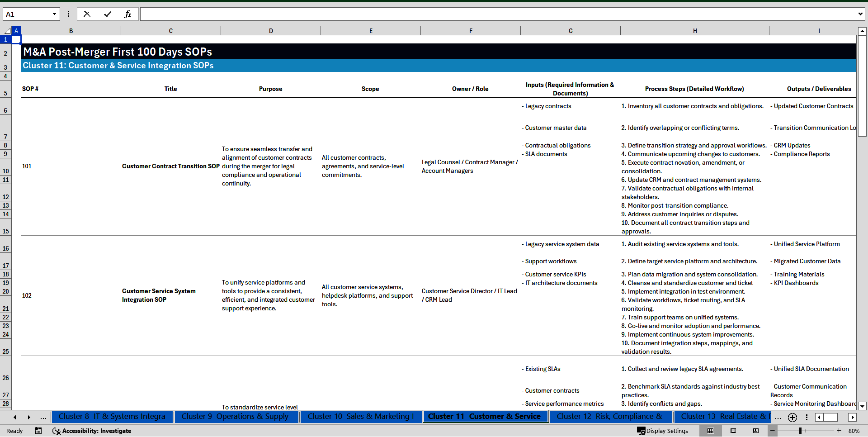Viewport: 868px width, 437px height.
Task: Switch to Page Layout view icon
Action: pyautogui.click(x=733, y=431)
